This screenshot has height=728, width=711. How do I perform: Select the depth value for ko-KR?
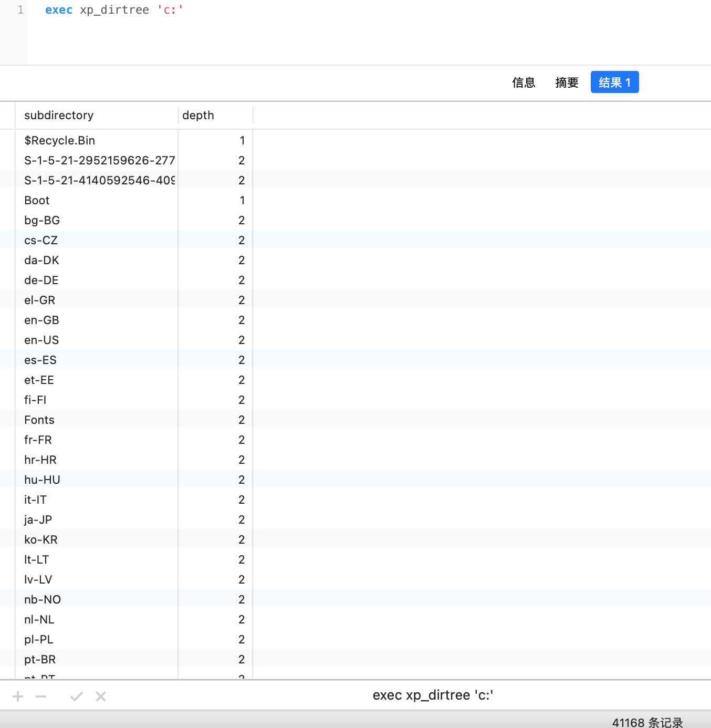pos(241,540)
